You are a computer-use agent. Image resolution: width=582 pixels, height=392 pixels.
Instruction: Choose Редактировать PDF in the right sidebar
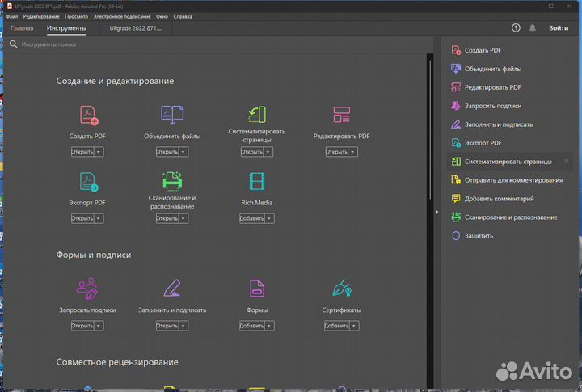tap(487, 87)
